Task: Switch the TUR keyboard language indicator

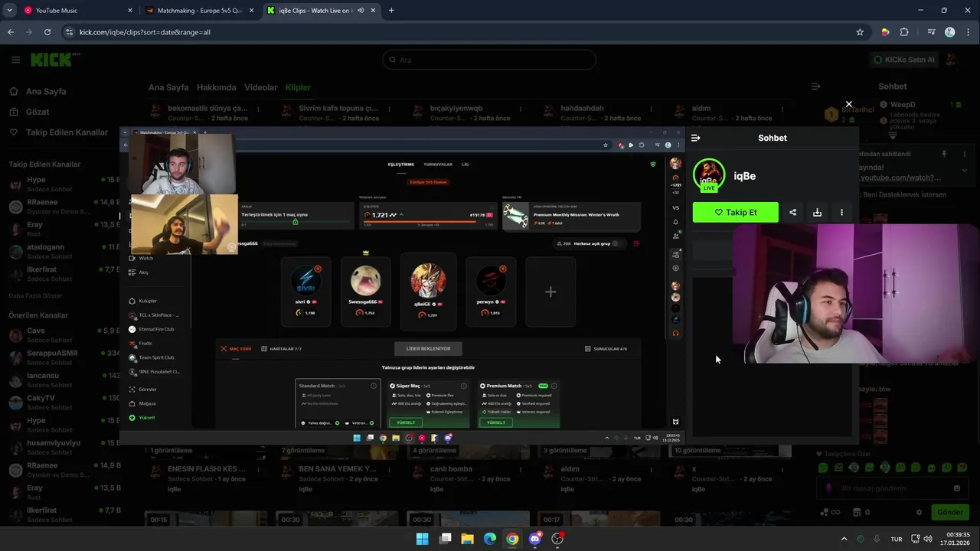Action: pos(897,539)
